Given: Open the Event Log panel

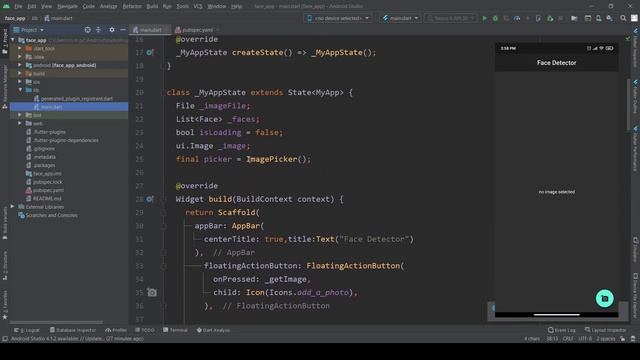Looking at the screenshot, I should [562, 330].
